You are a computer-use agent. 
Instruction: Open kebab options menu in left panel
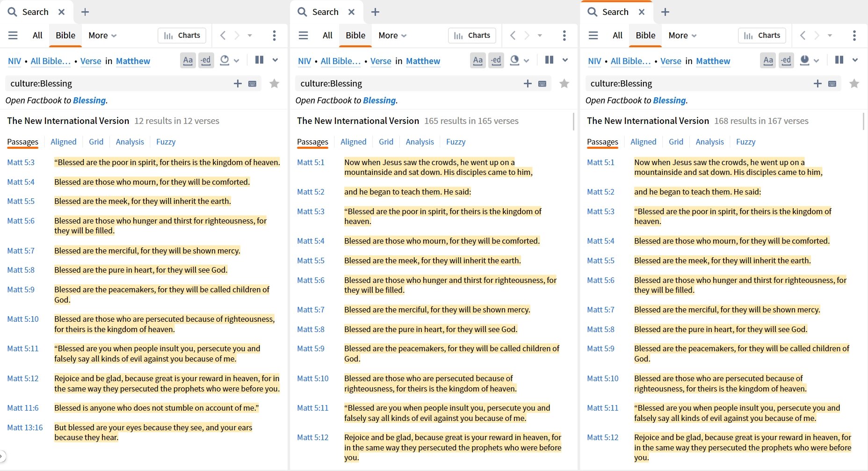(x=274, y=36)
